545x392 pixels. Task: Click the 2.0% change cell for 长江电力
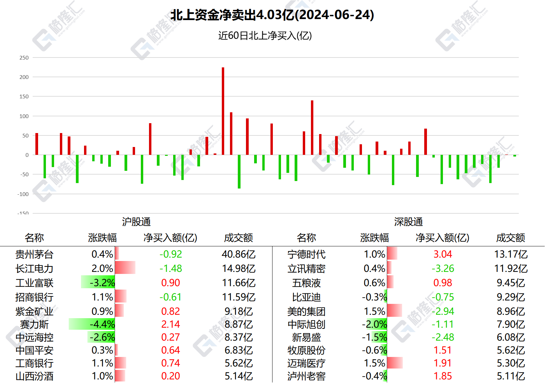click(x=102, y=268)
